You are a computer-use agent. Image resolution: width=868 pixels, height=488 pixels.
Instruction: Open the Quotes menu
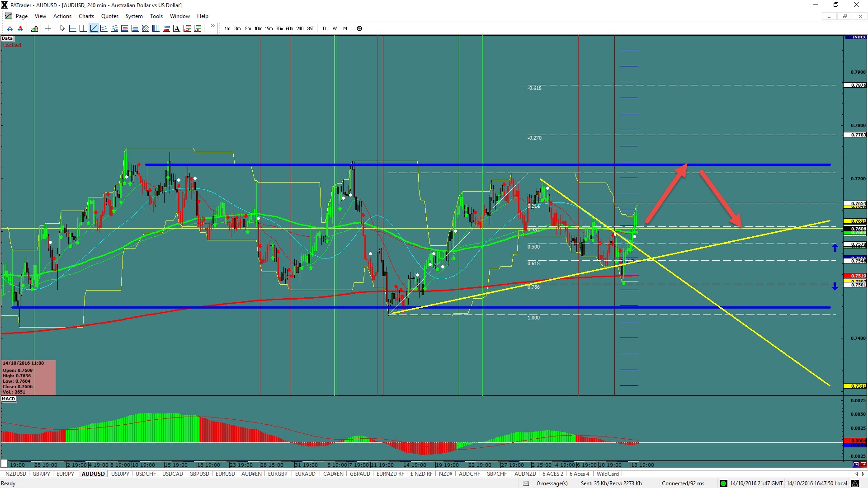(110, 16)
